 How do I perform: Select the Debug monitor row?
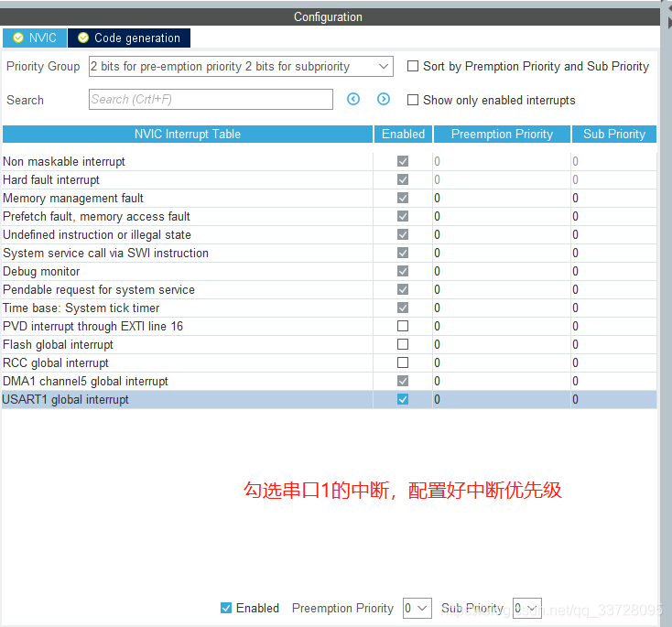coord(330,271)
